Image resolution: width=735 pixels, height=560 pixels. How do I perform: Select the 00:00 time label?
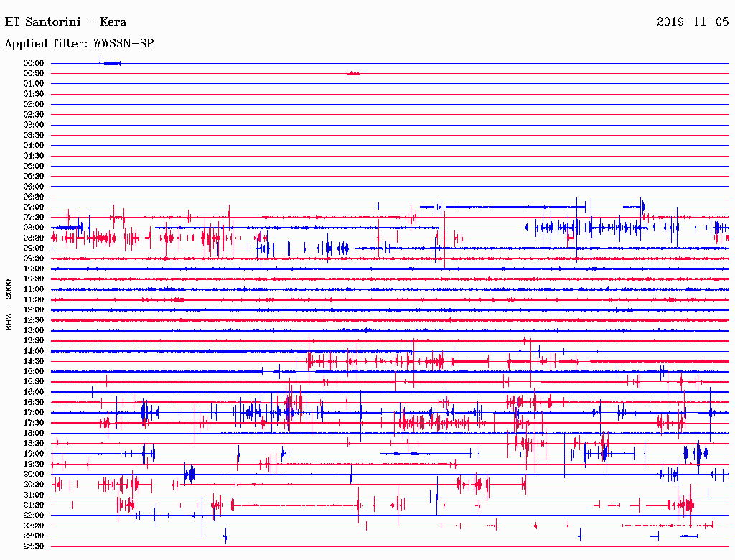[x=33, y=63]
